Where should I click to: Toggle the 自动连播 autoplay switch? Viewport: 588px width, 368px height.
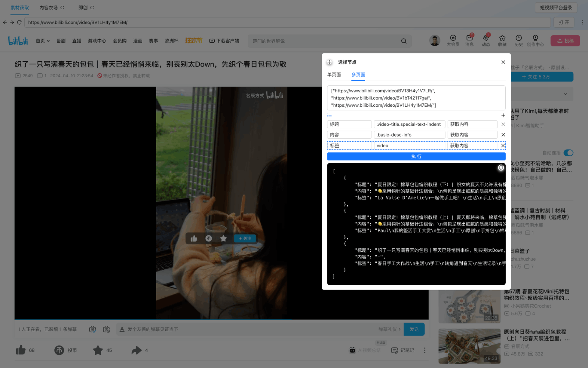568,153
